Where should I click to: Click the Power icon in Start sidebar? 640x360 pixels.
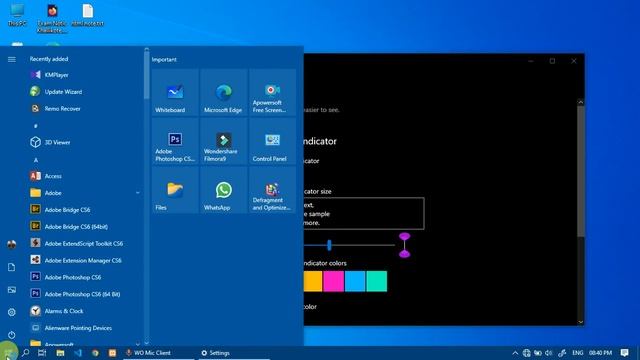tap(11, 335)
